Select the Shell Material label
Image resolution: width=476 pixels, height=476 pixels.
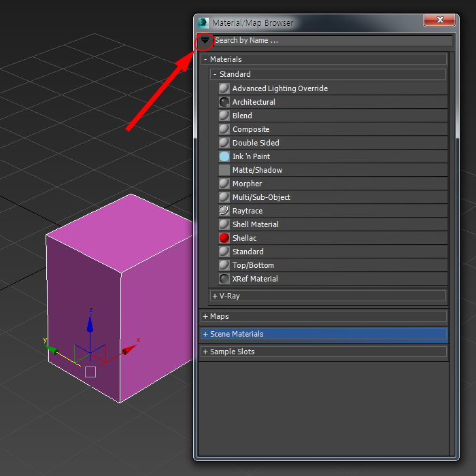[x=255, y=224]
